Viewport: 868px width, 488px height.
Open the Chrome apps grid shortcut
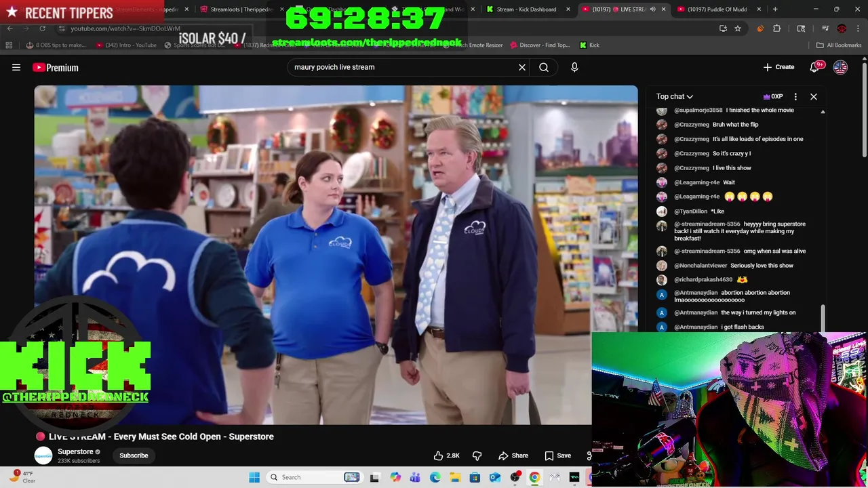(9, 45)
